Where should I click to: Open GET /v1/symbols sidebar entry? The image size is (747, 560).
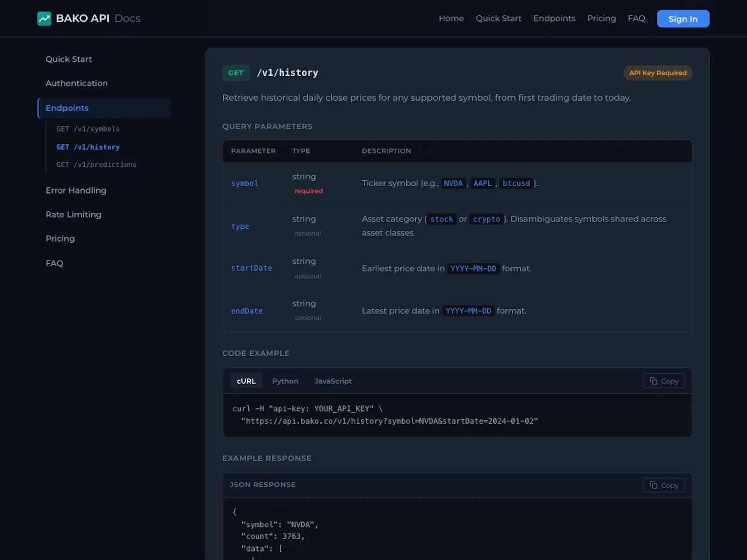click(x=88, y=129)
